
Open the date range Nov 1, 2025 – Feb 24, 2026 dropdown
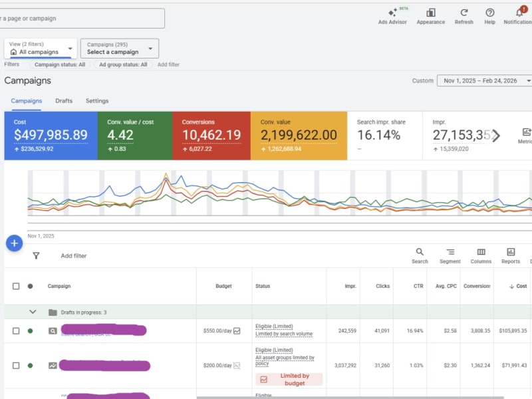coord(485,80)
